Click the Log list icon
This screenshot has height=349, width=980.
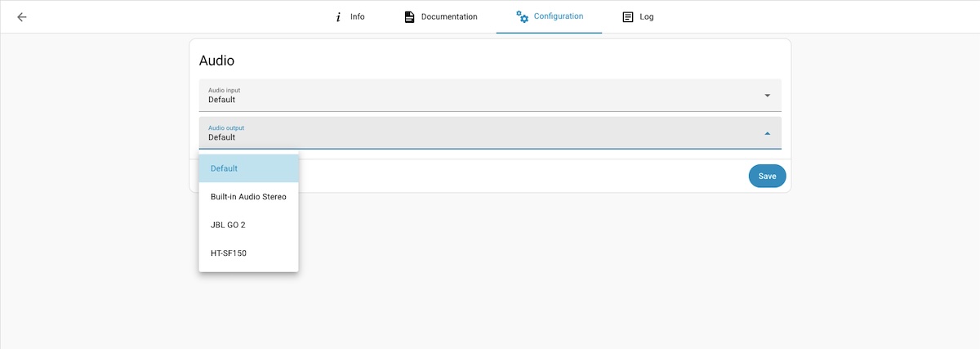tap(628, 16)
